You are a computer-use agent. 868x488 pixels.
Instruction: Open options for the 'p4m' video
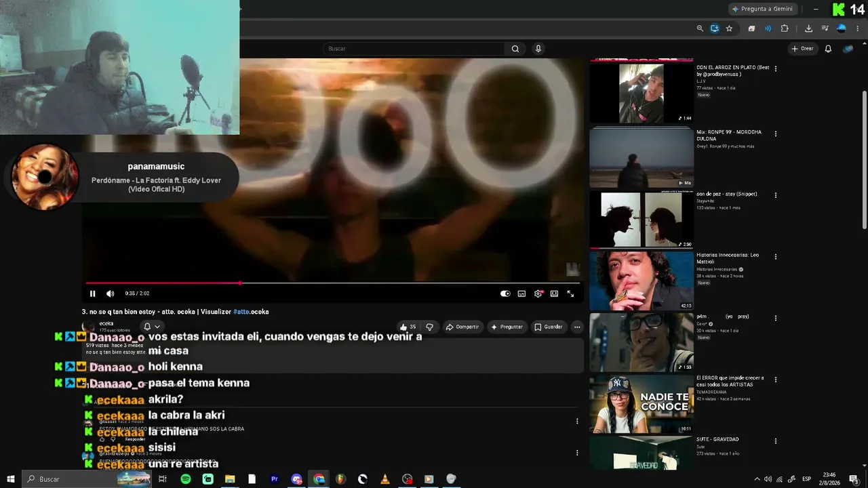coord(776,318)
